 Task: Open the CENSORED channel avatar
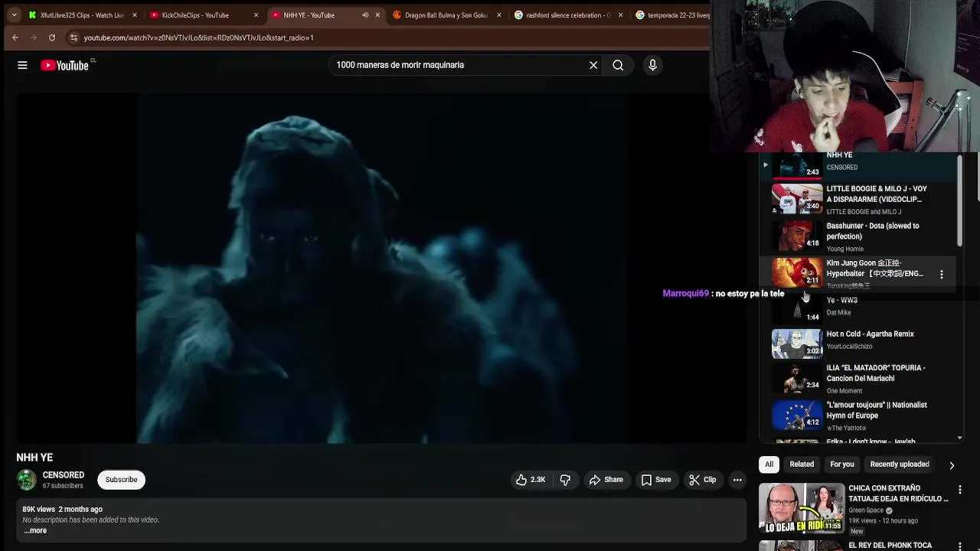pyautogui.click(x=27, y=480)
